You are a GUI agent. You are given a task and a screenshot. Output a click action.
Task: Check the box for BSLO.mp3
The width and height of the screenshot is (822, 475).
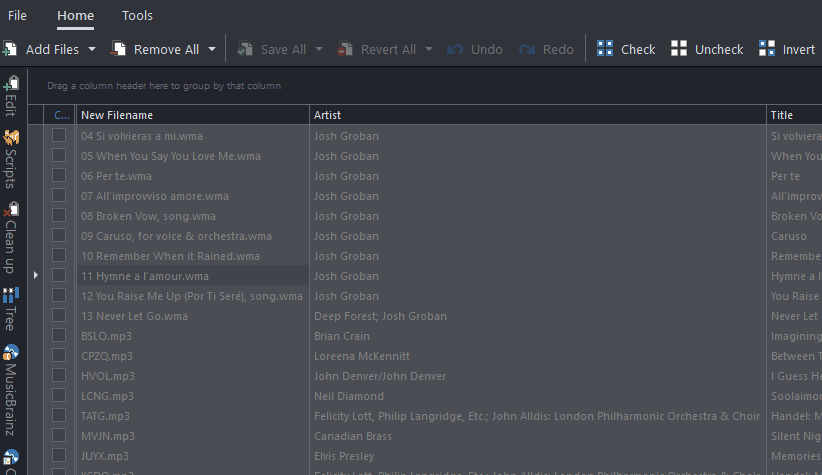pyautogui.click(x=59, y=336)
